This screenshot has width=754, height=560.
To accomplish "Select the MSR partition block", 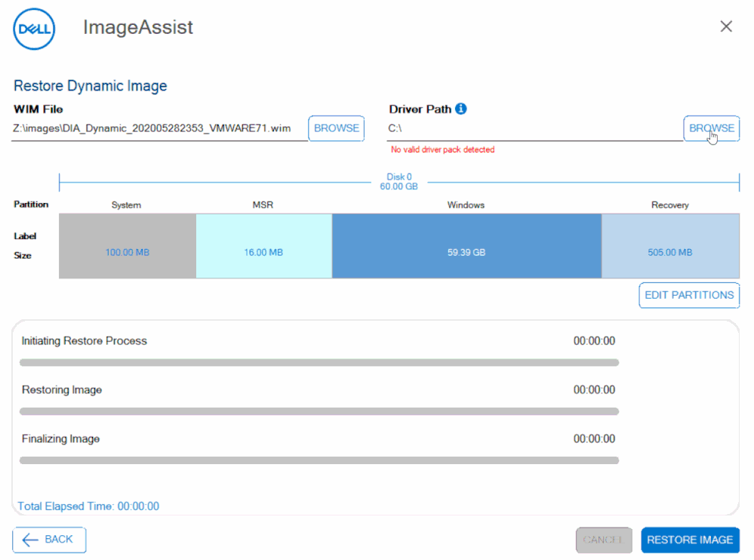I will coord(264,246).
